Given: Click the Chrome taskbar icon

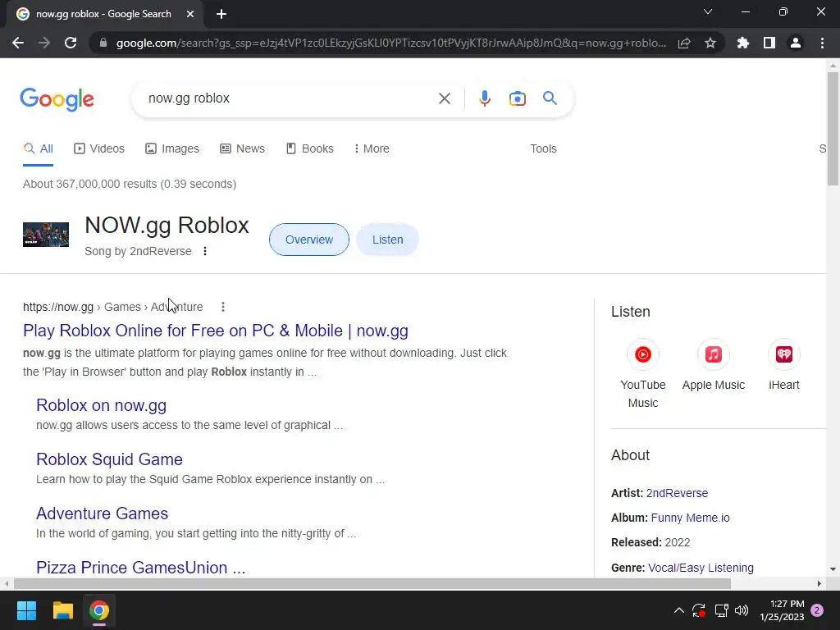Looking at the screenshot, I should tap(99, 610).
